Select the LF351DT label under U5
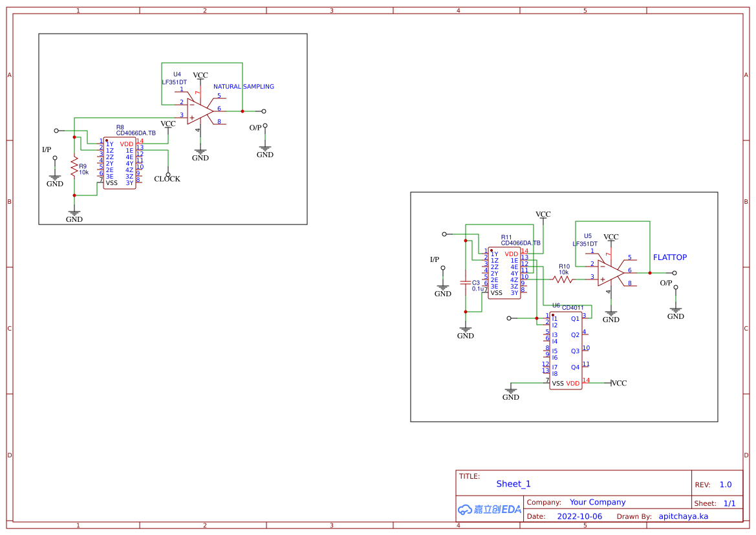Screen dimensions: 756x535 [585, 244]
